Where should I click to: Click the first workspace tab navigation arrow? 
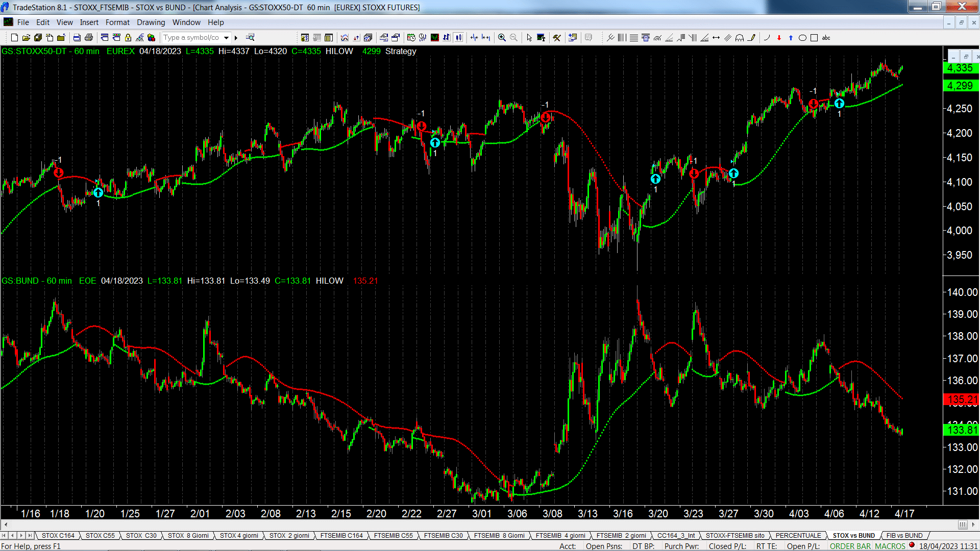point(4,536)
